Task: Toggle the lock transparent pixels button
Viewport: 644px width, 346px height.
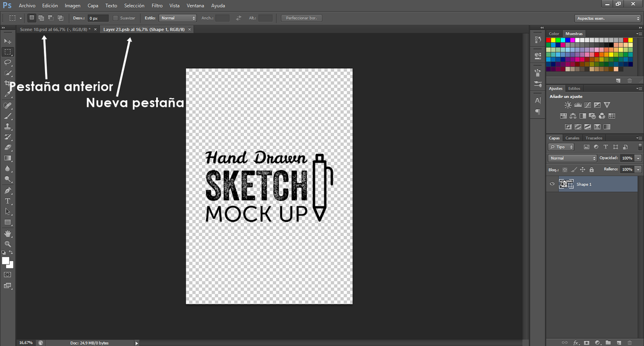Action: coord(565,169)
